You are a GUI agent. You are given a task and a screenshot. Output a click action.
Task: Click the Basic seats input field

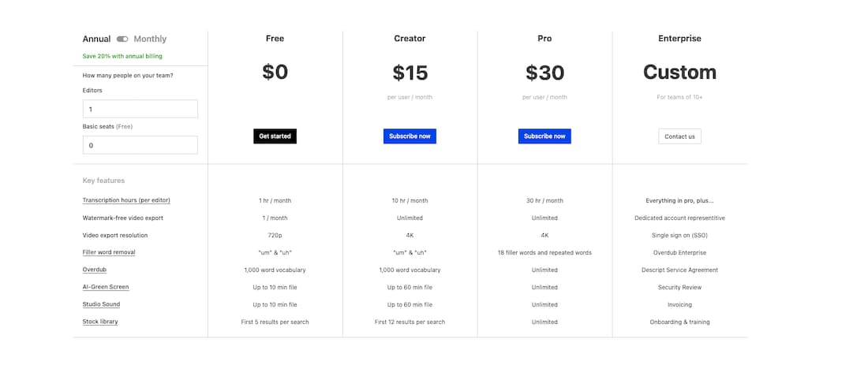click(x=140, y=145)
